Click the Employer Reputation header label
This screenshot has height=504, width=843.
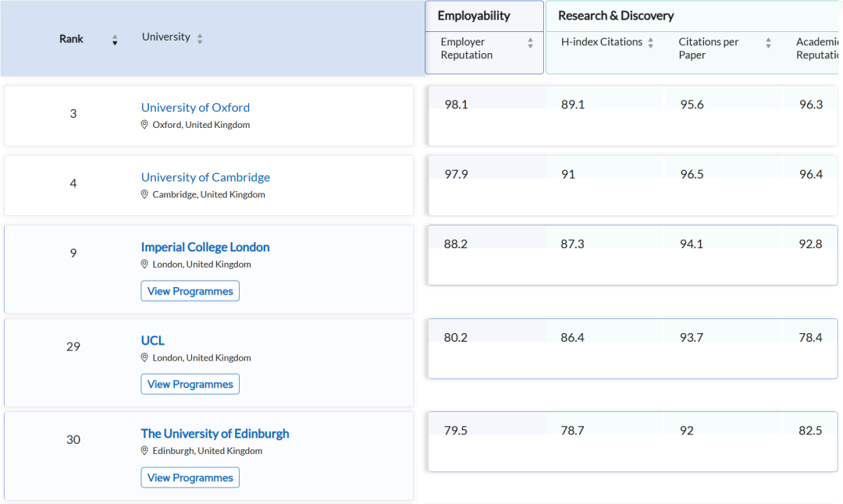(x=467, y=48)
